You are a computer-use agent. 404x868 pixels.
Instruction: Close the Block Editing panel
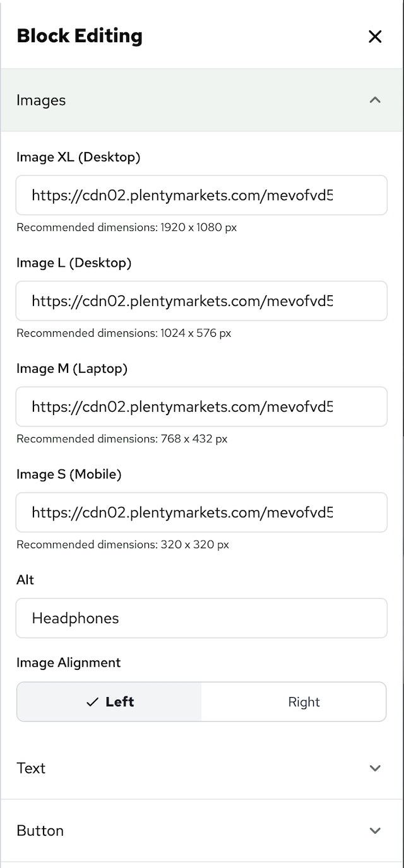375,37
